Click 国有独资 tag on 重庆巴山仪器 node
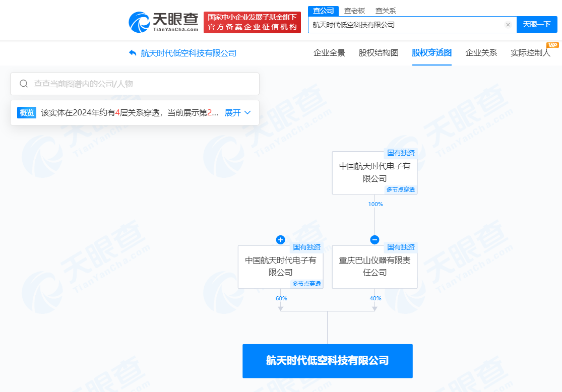 pos(401,247)
